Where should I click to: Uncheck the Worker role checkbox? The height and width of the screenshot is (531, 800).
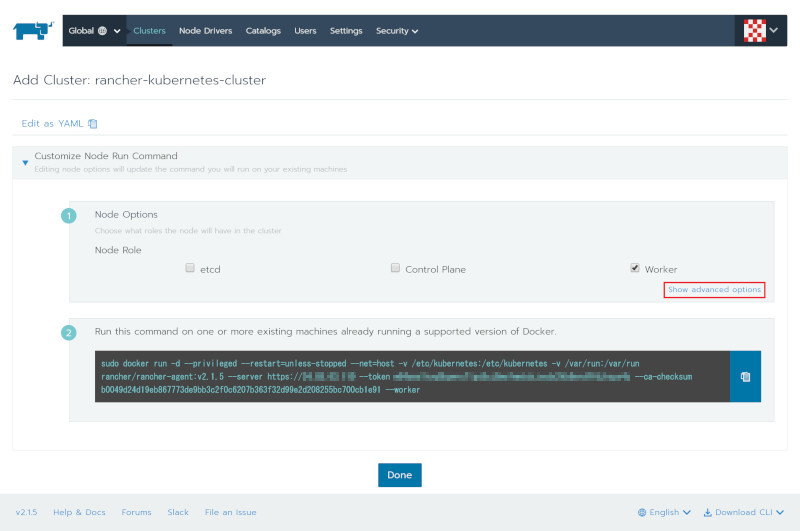[x=635, y=268]
